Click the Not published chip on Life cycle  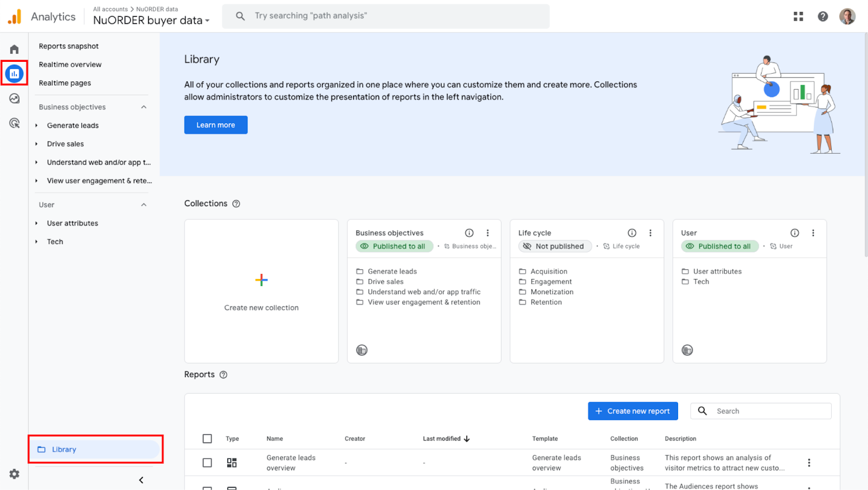point(555,246)
